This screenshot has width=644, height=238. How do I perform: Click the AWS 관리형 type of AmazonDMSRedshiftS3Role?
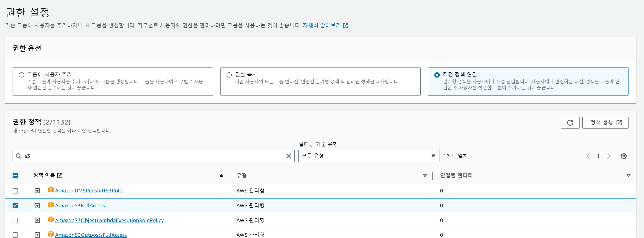coord(250,191)
